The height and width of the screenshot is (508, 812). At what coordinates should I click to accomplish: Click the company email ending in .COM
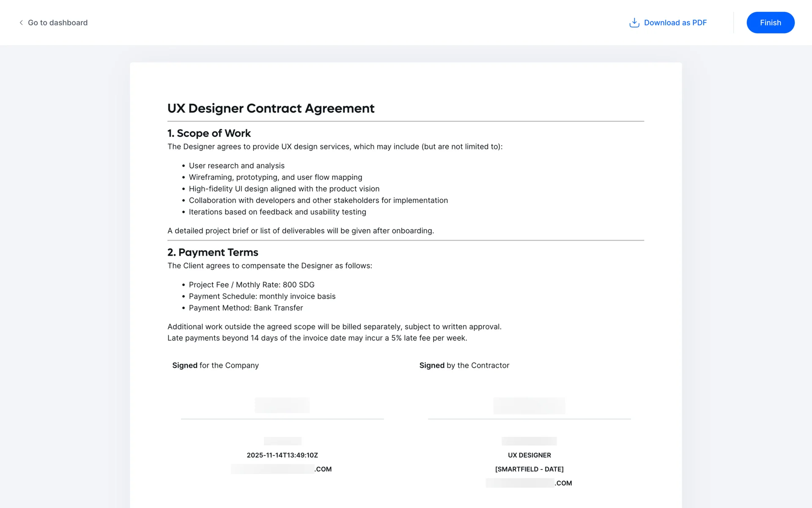pos(281,469)
